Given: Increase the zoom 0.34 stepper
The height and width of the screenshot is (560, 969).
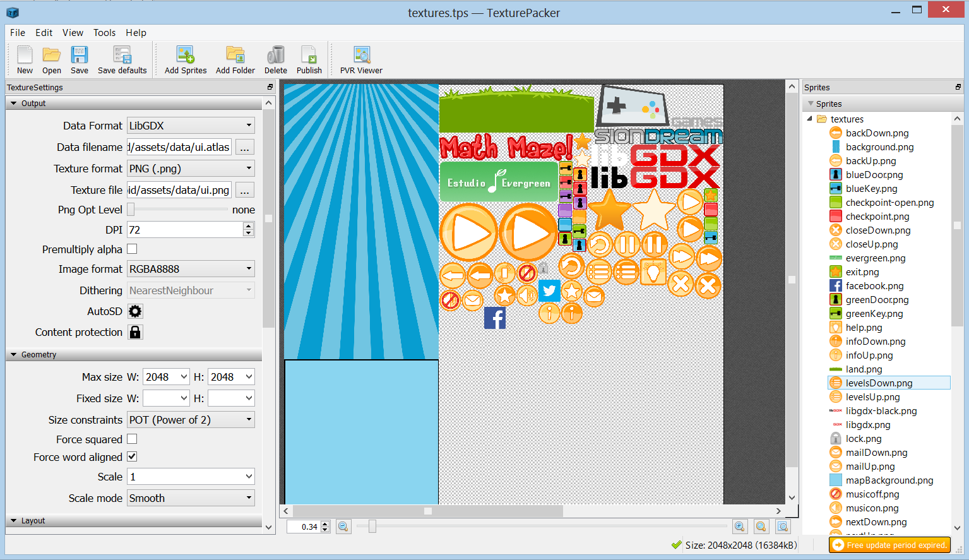Looking at the screenshot, I should 325,523.
